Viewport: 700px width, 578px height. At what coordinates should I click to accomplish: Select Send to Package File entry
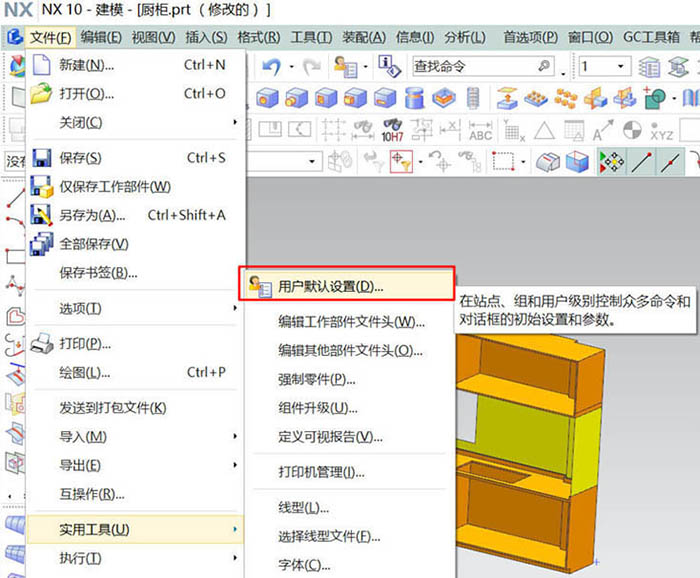tap(135, 408)
